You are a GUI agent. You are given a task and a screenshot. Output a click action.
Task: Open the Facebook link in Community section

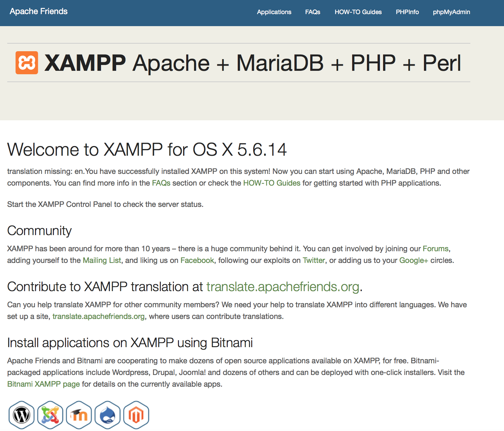pos(197,260)
